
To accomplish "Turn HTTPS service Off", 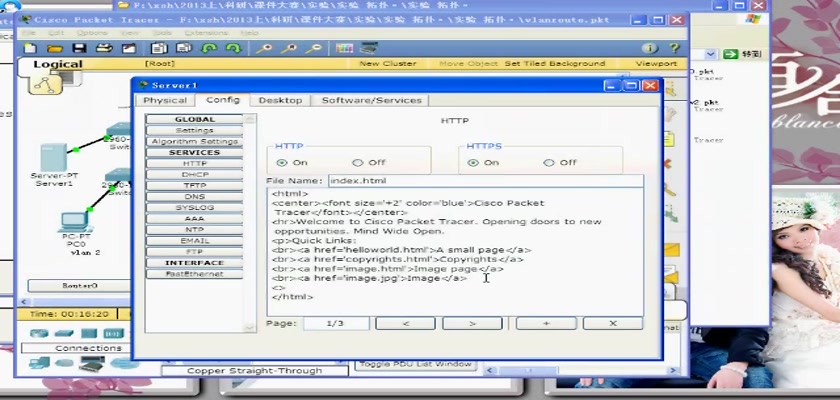I will tap(549, 163).
